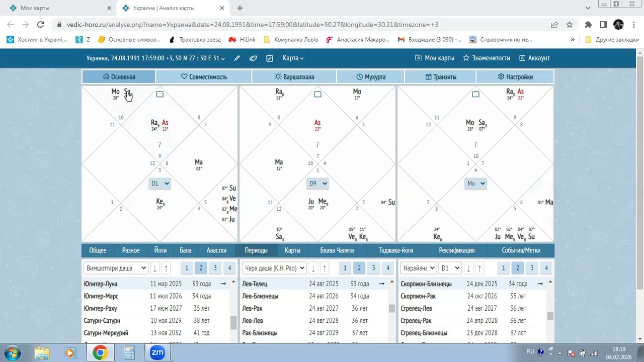The width and height of the screenshot is (644, 362).
Task: Open the Mo dropdown in third chart
Action: pyautogui.click(x=475, y=184)
